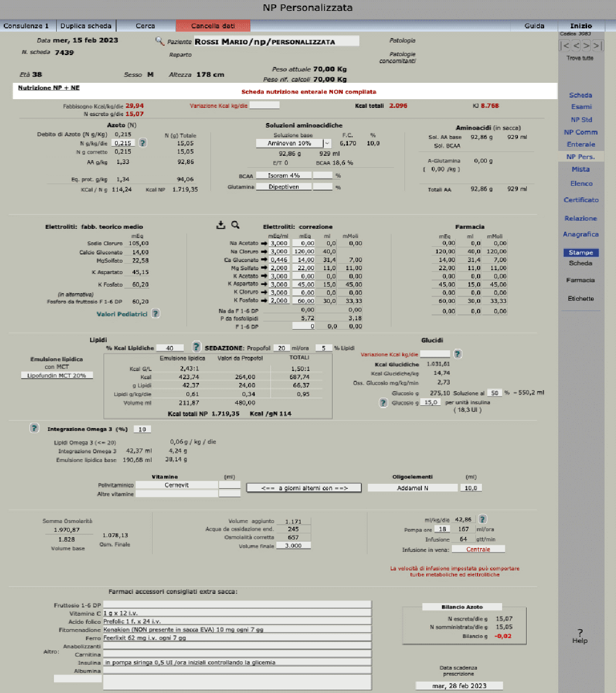
Task: Open help icon next to N g/kg/die
Action: click(x=143, y=143)
